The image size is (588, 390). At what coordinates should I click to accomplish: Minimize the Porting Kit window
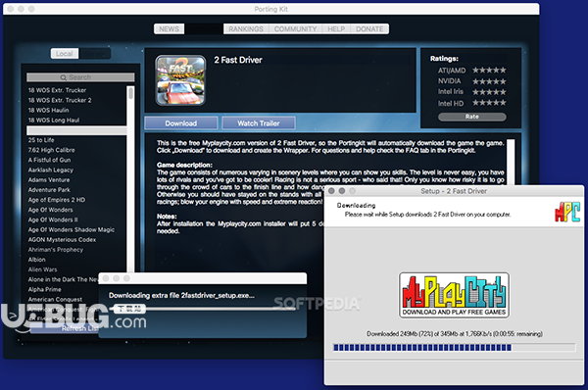21,9
